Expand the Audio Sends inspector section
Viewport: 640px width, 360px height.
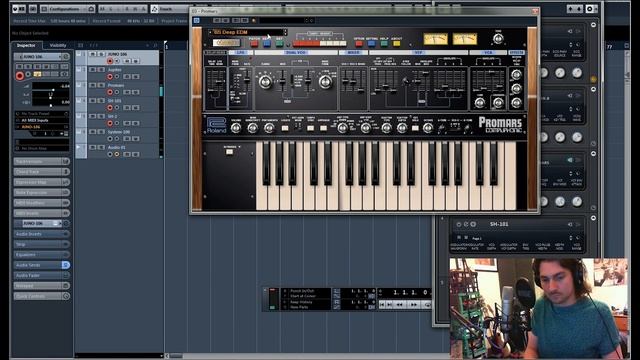41,265
